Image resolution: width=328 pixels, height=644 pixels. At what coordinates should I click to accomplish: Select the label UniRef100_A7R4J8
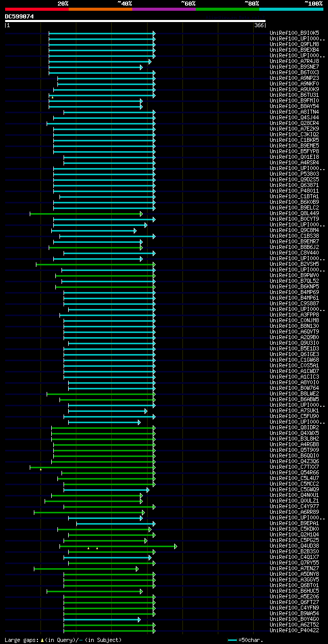(294, 61)
